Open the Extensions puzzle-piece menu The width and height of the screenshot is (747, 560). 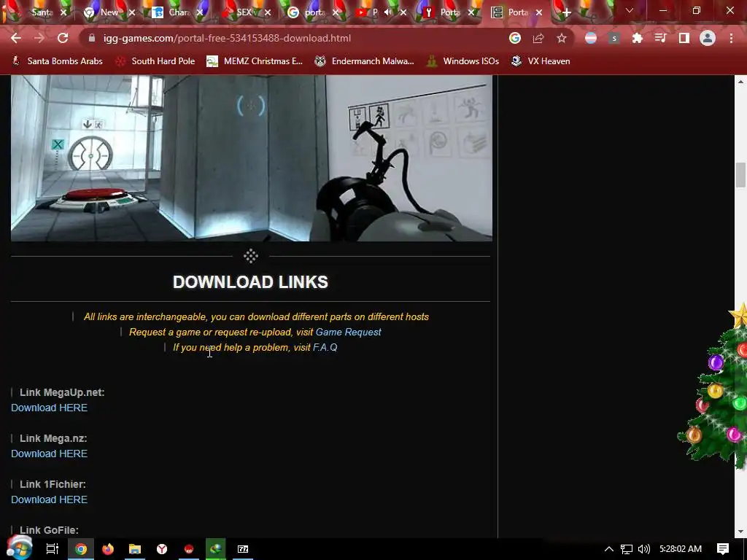(638, 38)
